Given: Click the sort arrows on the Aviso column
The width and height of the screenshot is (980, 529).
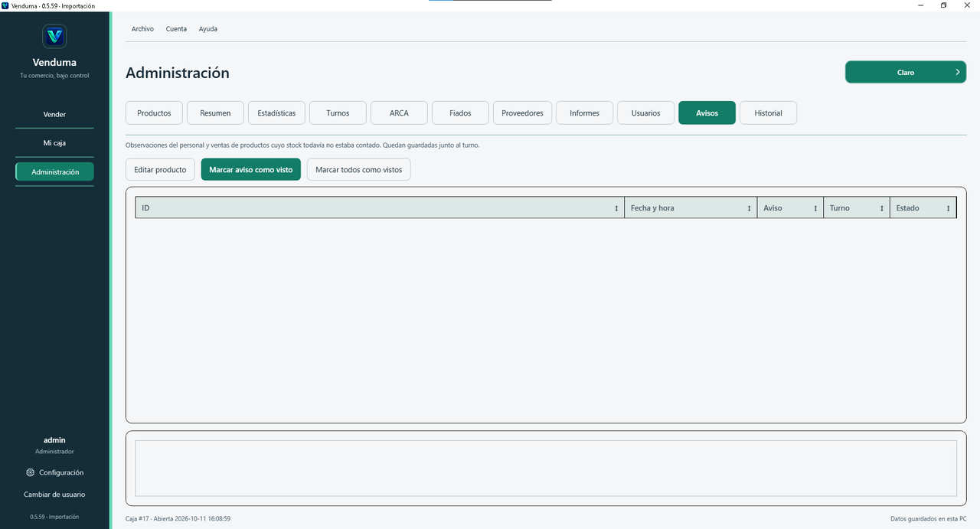Looking at the screenshot, I should coord(815,208).
